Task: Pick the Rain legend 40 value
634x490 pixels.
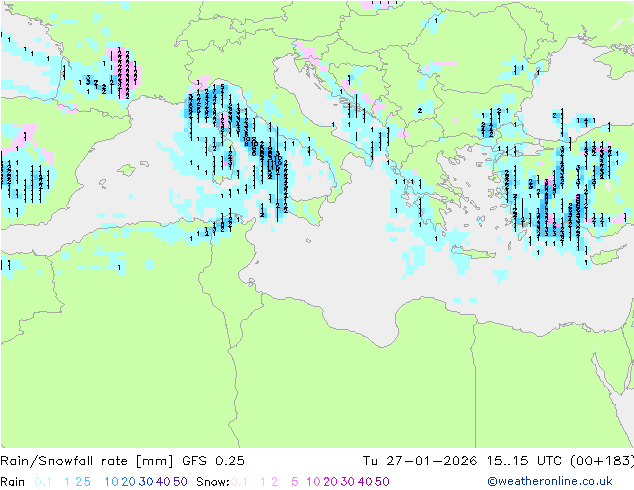Action: [x=163, y=482]
